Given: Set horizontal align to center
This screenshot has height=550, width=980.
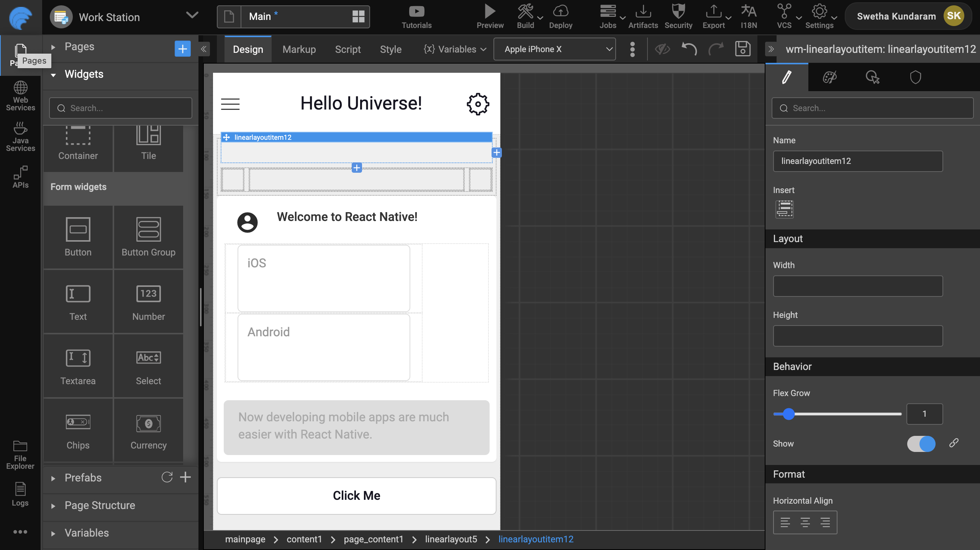Looking at the screenshot, I should coord(805,522).
